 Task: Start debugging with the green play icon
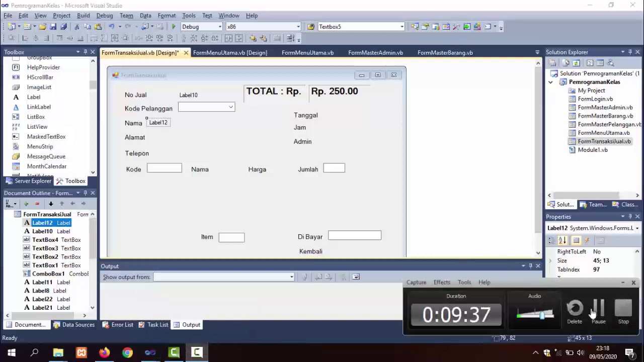point(174,27)
